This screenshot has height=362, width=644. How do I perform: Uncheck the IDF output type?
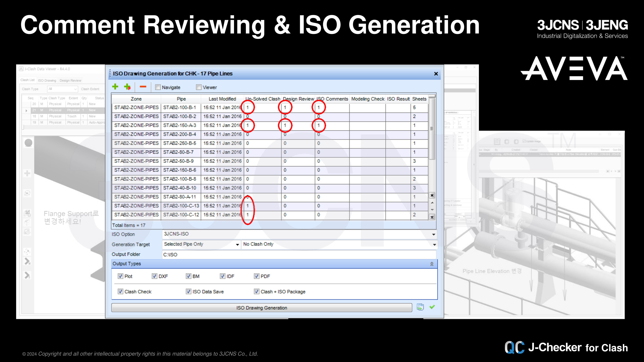click(222, 276)
